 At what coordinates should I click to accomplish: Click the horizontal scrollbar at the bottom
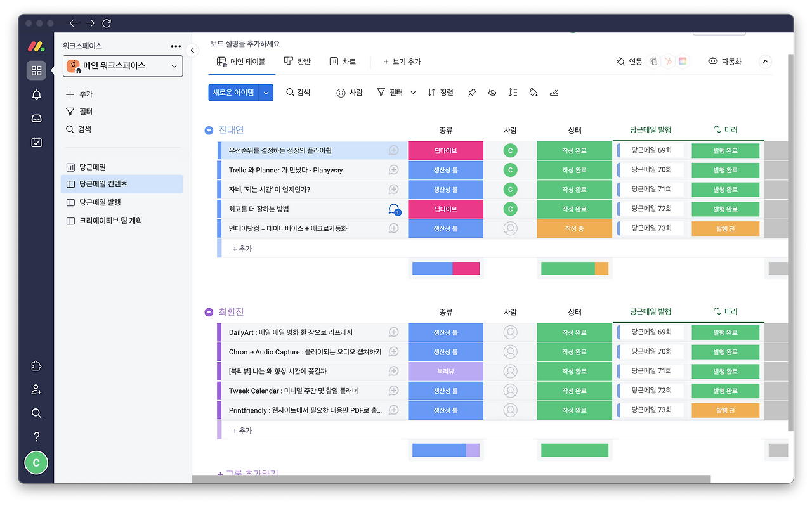(x=451, y=479)
